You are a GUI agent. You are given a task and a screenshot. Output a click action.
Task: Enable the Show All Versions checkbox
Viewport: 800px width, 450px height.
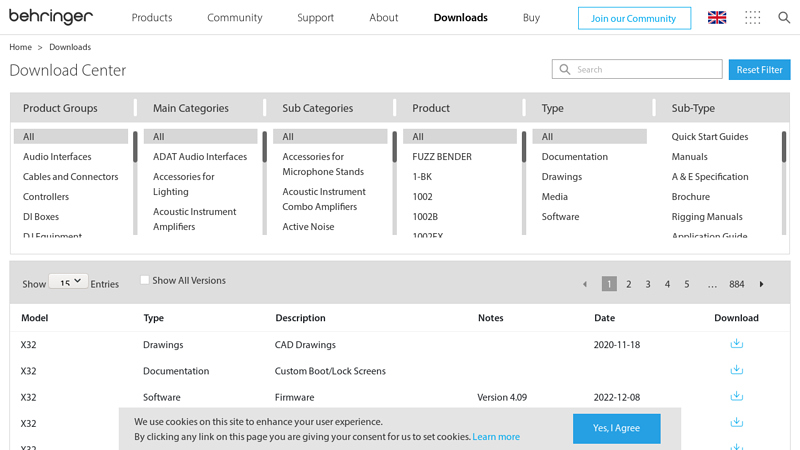pyautogui.click(x=145, y=280)
